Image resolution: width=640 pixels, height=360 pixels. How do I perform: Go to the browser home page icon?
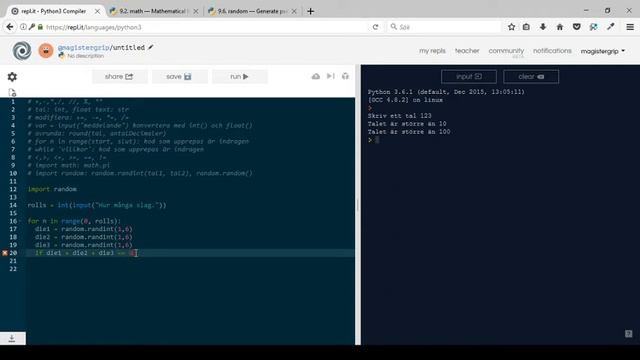560,27
